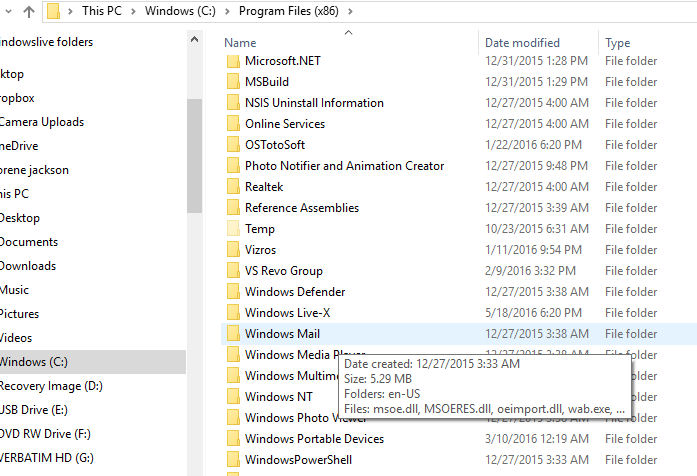Select Recovery Image (D:) drive
Viewport: 697px width, 476px height.
coord(51,386)
